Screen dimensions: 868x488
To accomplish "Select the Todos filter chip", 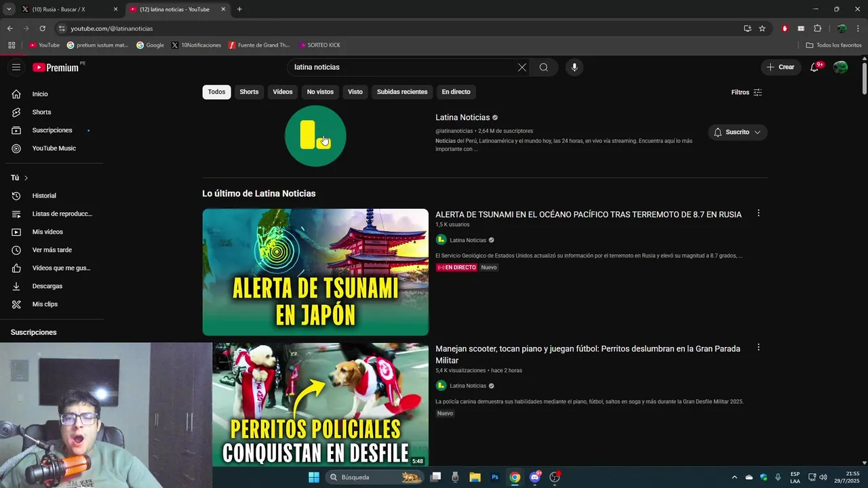I will pos(216,92).
